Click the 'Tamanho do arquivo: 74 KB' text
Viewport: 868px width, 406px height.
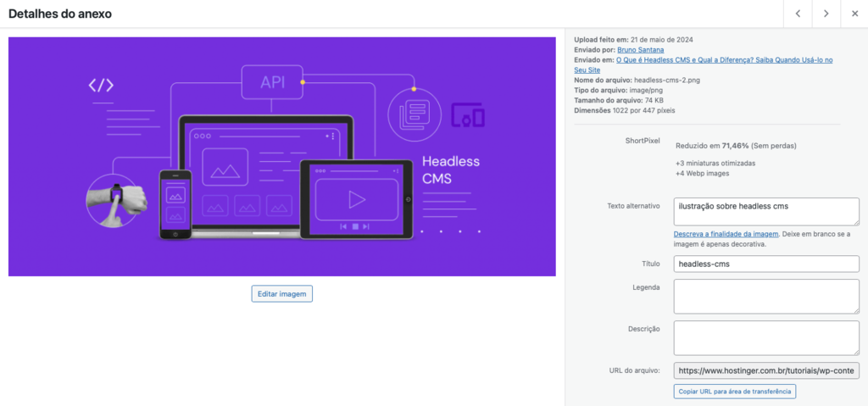pos(618,100)
